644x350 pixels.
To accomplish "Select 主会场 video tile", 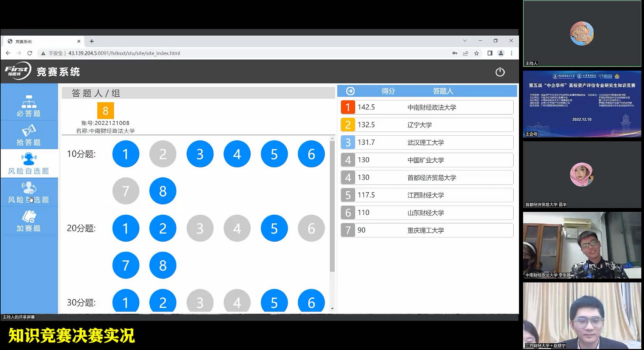I will (582, 104).
